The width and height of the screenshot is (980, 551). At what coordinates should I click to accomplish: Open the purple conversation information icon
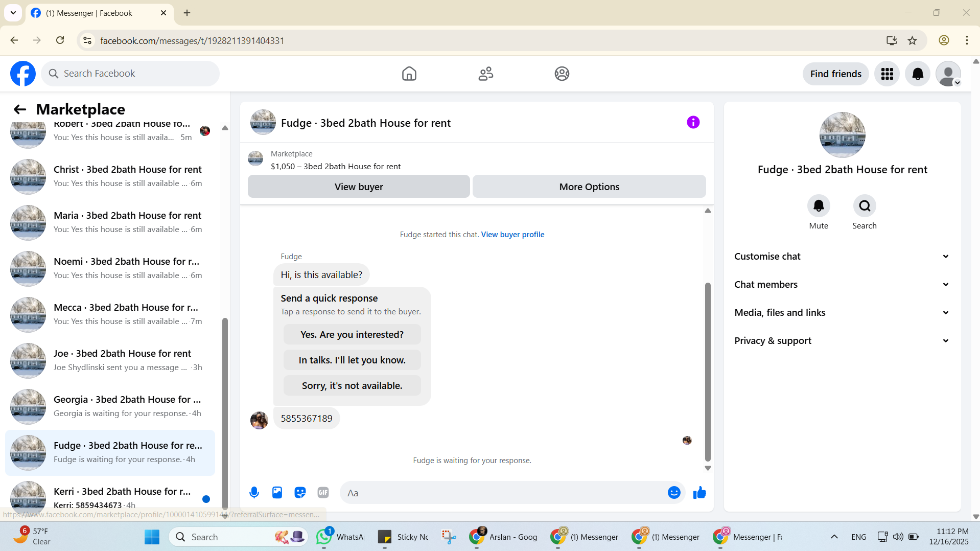point(693,122)
